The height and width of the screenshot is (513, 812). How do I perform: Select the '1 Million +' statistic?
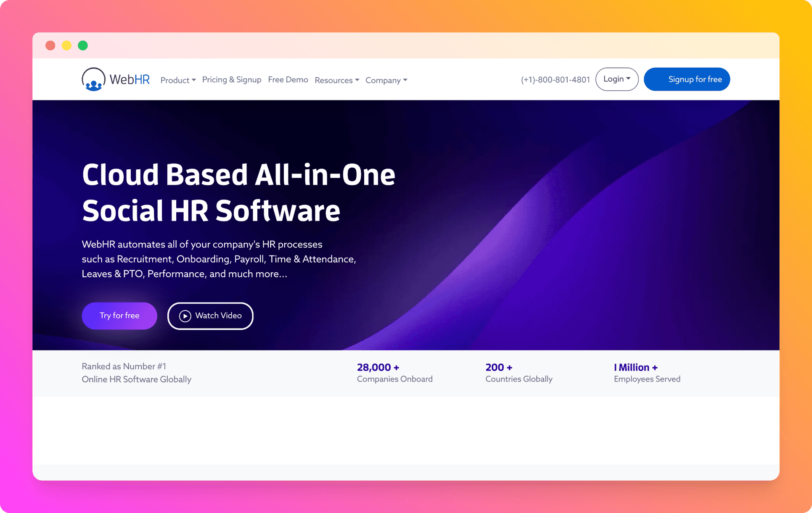[635, 367]
